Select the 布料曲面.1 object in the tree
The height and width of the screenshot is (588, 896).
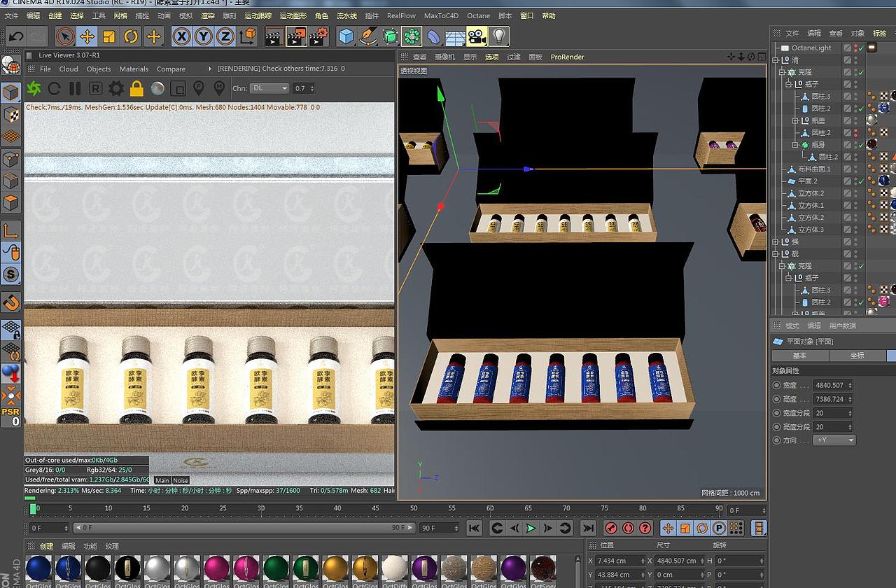click(x=814, y=169)
